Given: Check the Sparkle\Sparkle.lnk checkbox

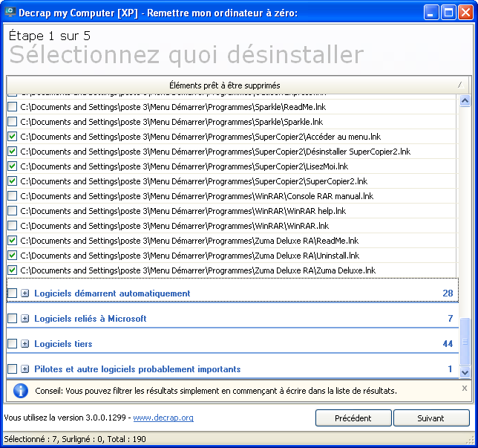Looking at the screenshot, I should pos(12,122).
